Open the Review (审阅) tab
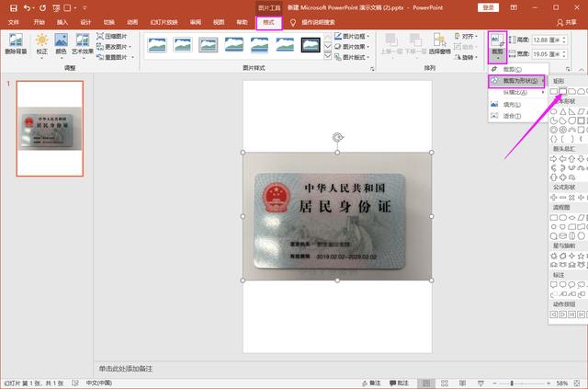Viewport: 588px width, 389px height. pos(196,22)
